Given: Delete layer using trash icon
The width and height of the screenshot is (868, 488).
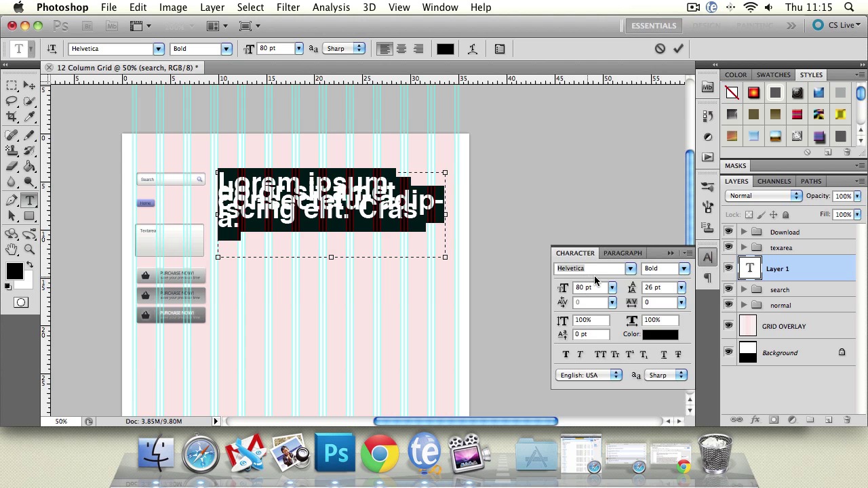Looking at the screenshot, I should pyautogui.click(x=847, y=420).
